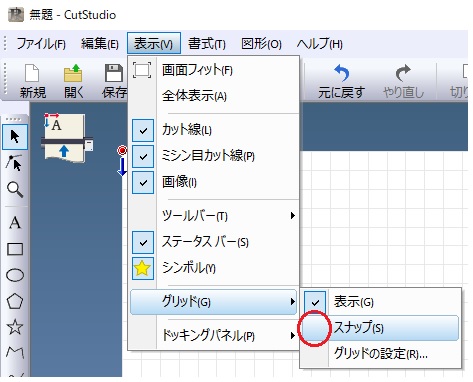Toggle カット線(L) display check
The image size is (473, 382).
point(143,130)
